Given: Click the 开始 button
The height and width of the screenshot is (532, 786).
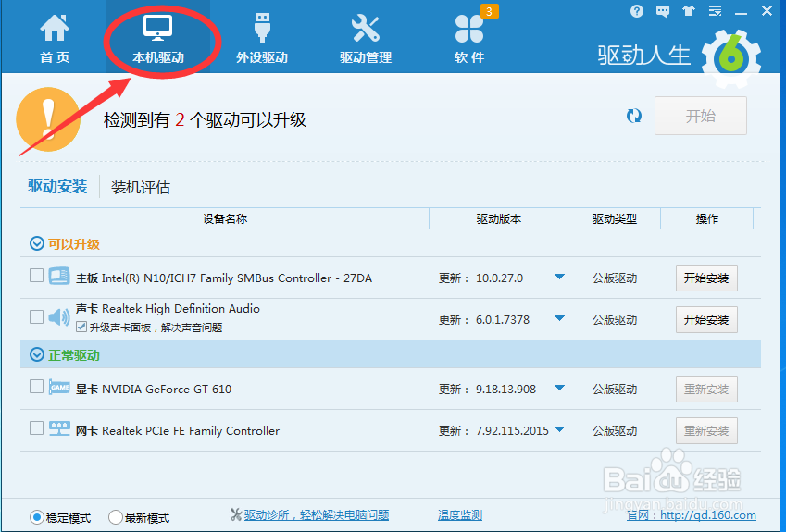Looking at the screenshot, I should pos(700,116).
